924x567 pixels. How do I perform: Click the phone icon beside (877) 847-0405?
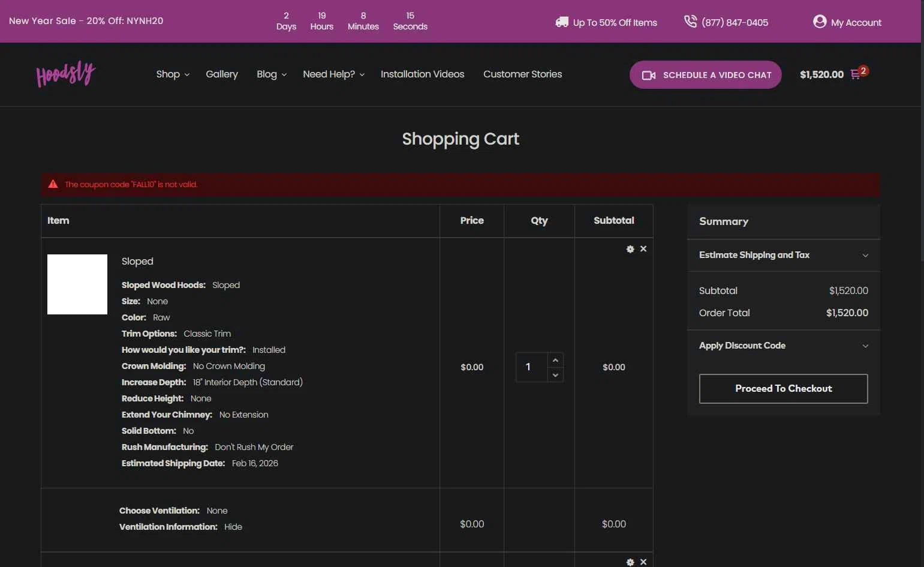point(690,22)
